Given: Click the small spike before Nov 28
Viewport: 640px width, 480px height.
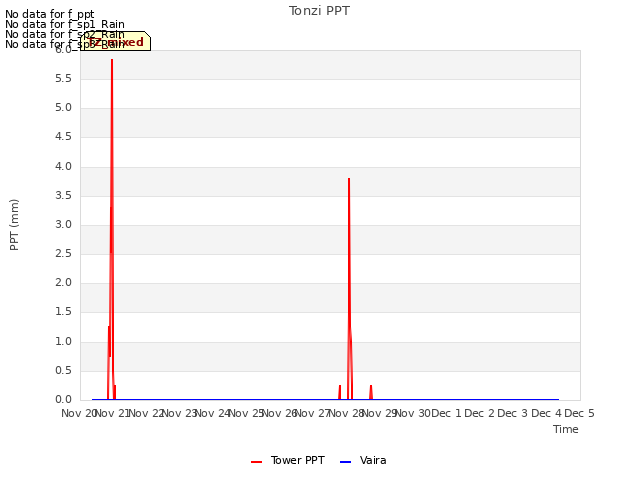Looking at the screenshot, I should (340, 392).
